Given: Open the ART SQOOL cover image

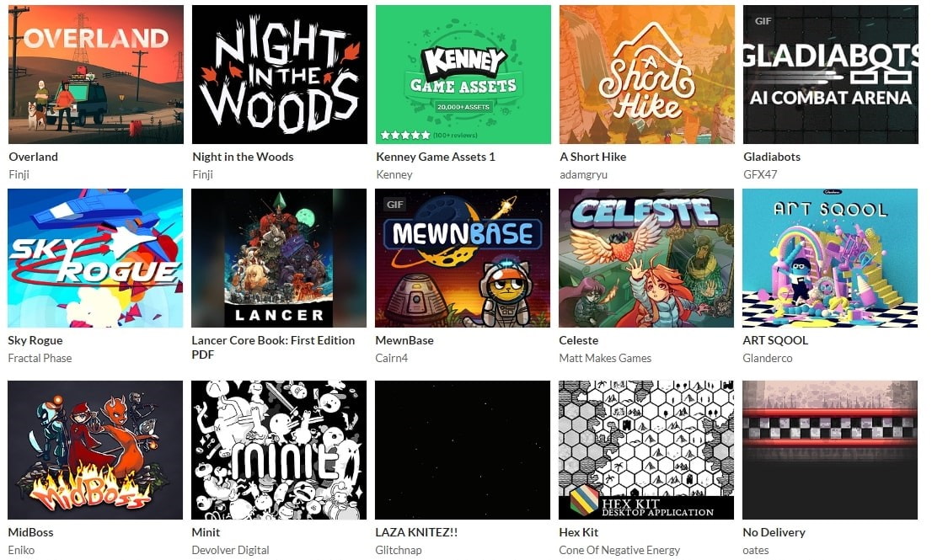Looking at the screenshot, I should coord(830,258).
